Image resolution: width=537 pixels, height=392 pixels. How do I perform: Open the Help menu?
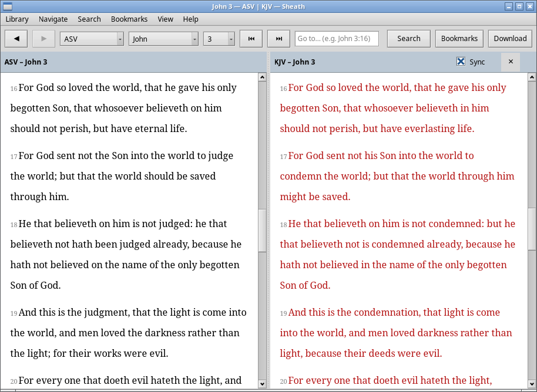pyautogui.click(x=190, y=19)
